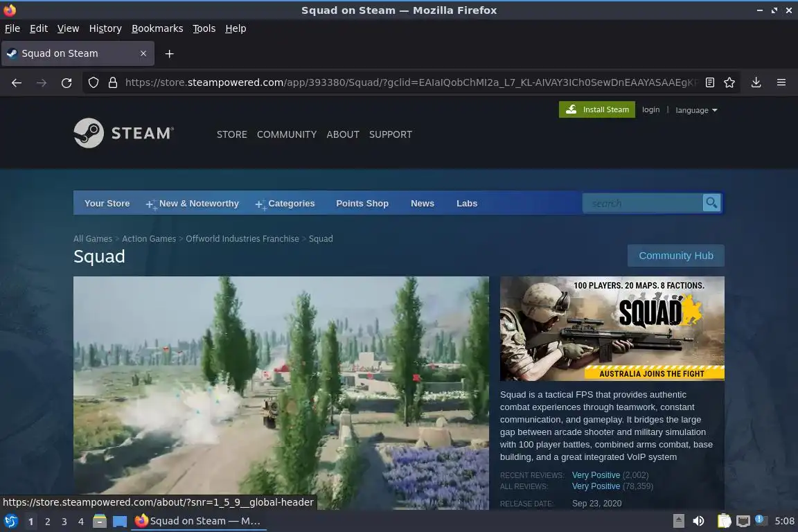Open the Bookmarks menu
Screen dimensions: 798x532
click(x=157, y=28)
